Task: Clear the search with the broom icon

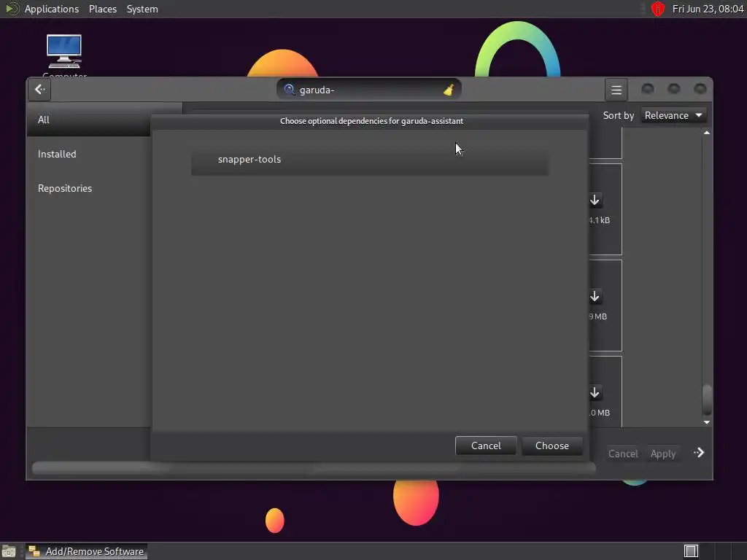Action: [449, 90]
